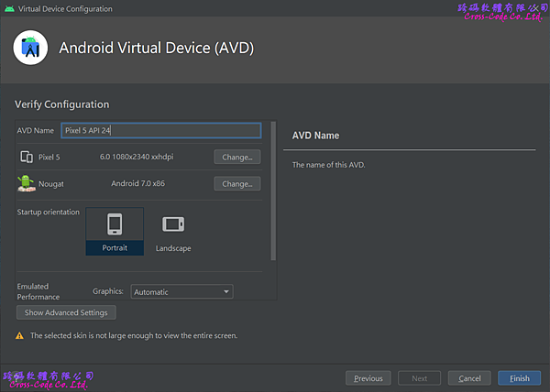Click the Android icon in the title bar

(x=8, y=8)
